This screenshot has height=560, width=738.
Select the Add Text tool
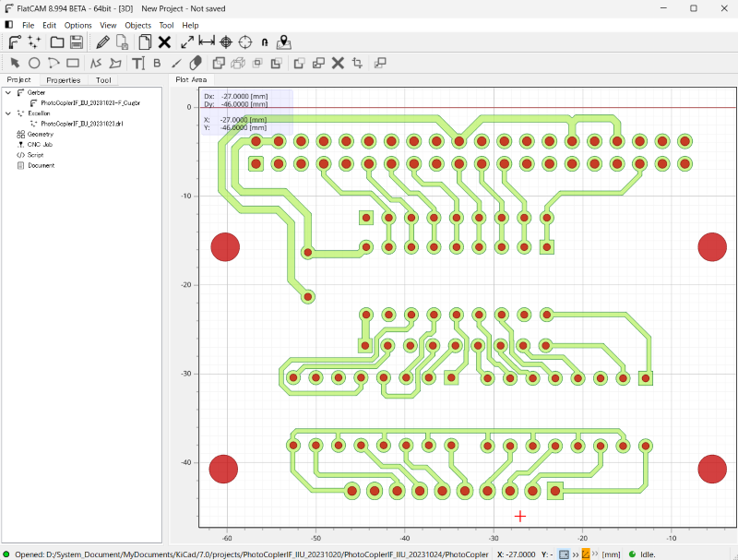(137, 63)
